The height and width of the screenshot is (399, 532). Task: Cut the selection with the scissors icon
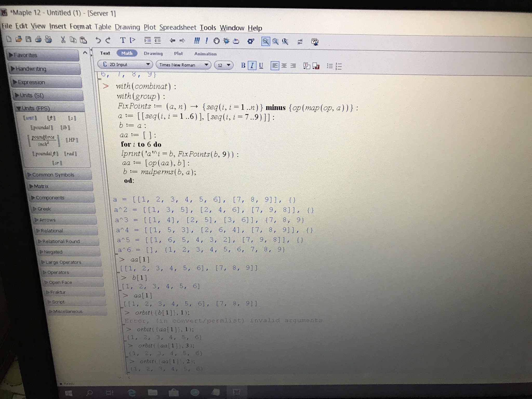coord(63,39)
